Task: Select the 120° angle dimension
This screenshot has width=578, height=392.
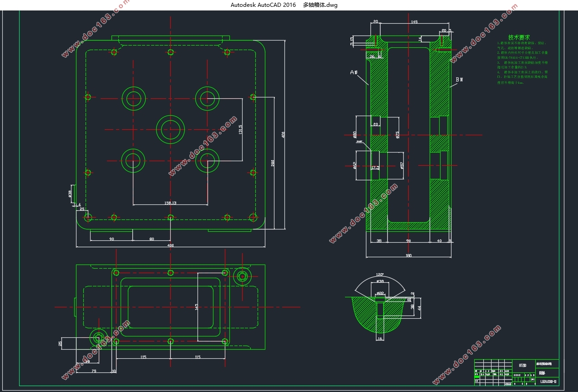Action: pos(380,275)
